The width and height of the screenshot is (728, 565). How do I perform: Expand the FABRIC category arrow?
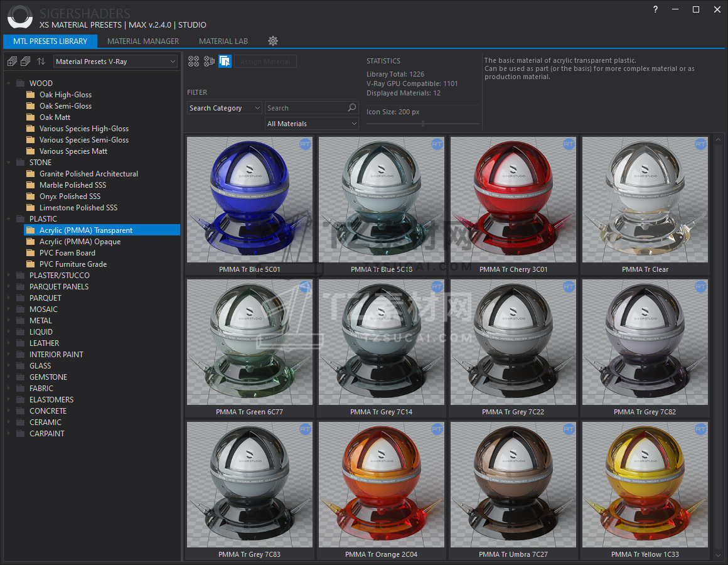(8, 388)
